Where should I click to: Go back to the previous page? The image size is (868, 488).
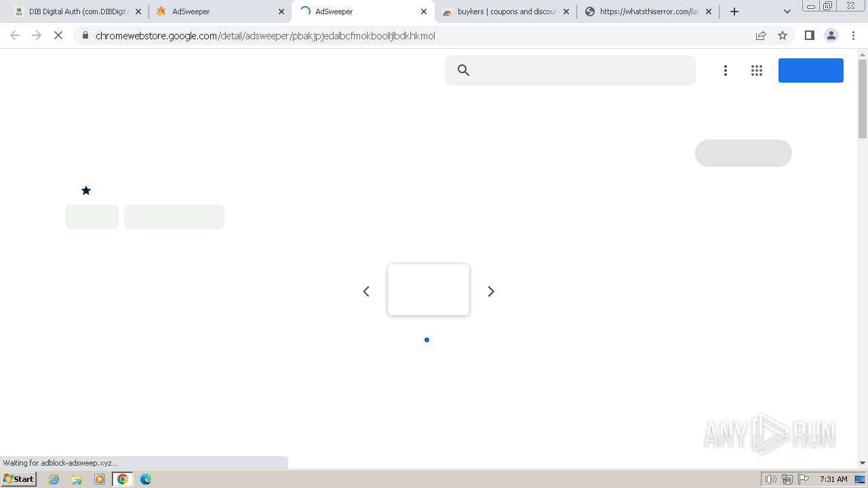pos(15,35)
